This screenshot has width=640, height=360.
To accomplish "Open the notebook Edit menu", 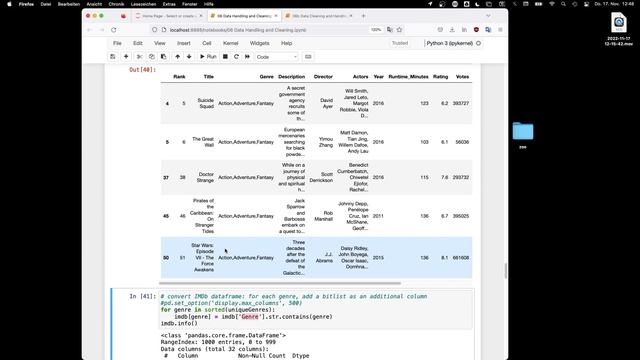I will pyautogui.click(x=138, y=43).
